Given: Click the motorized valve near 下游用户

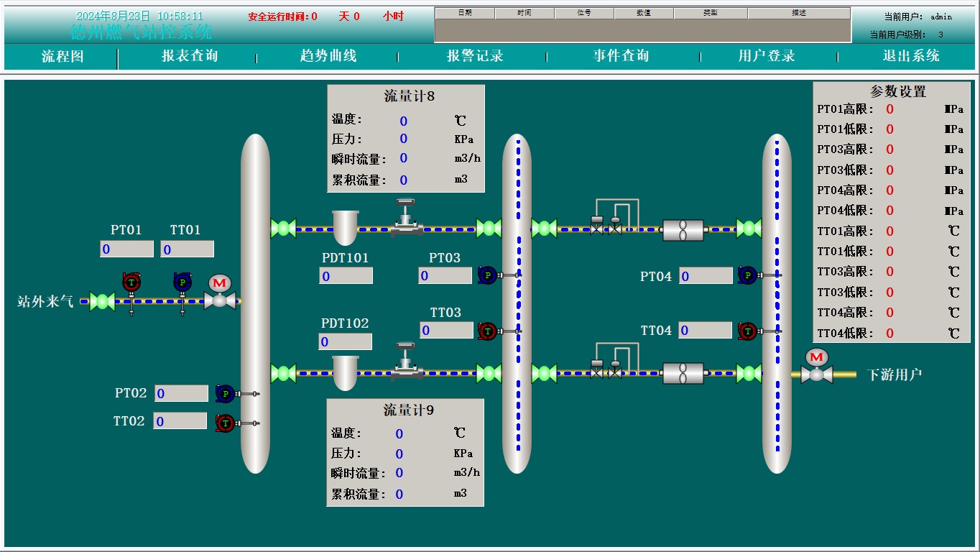Looking at the screenshot, I should [x=816, y=367].
